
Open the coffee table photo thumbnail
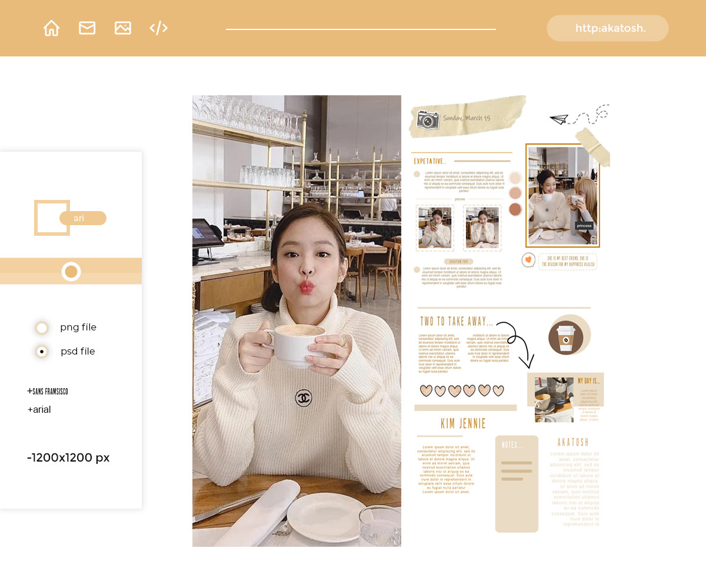pos(554,400)
